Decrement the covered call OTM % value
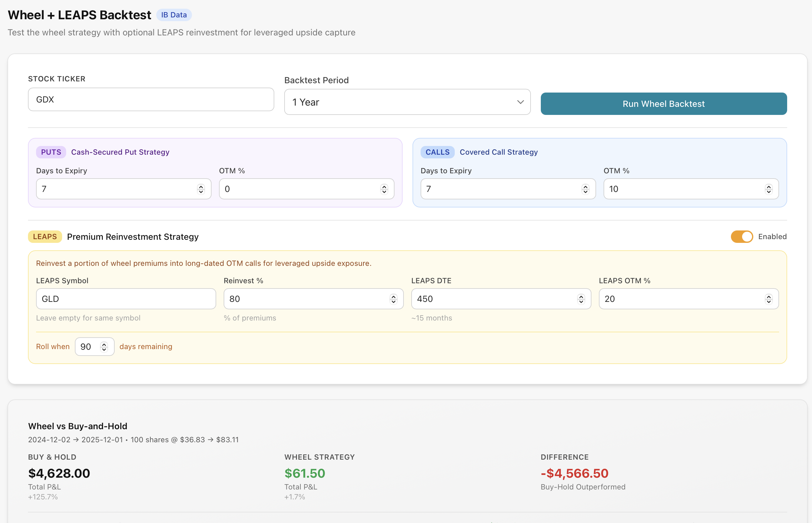 click(769, 191)
